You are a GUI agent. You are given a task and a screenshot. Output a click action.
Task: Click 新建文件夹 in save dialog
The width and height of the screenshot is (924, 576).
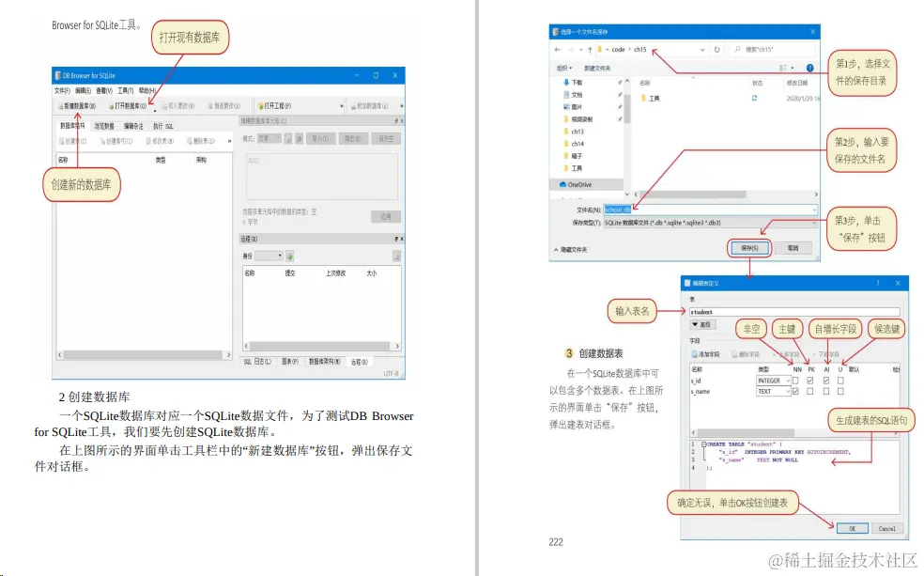tap(597, 69)
